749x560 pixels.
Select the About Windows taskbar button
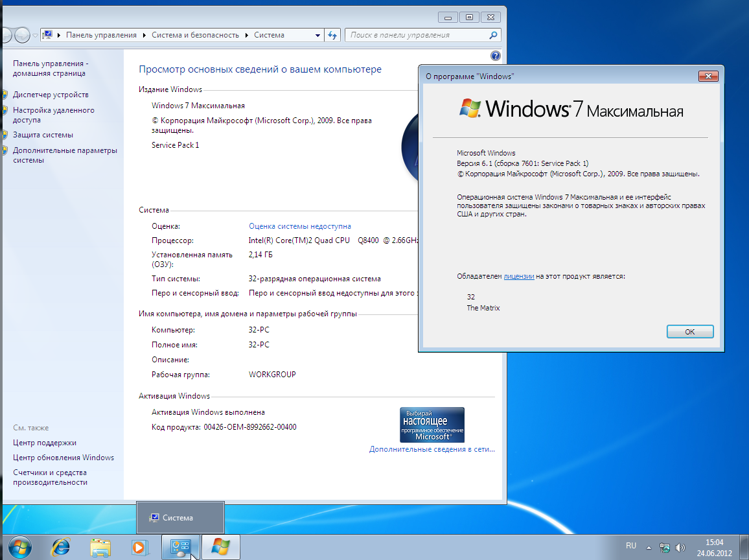point(221,548)
